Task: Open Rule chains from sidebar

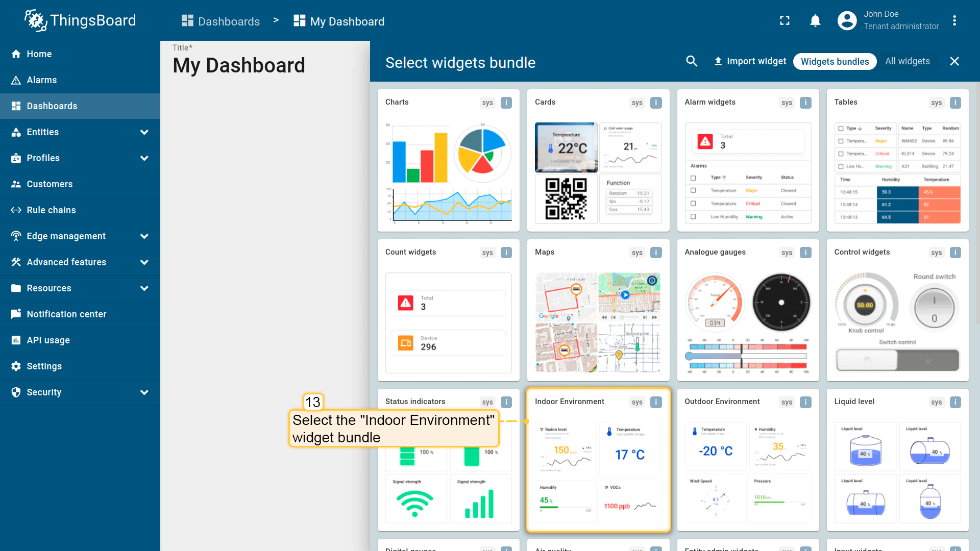Action: [51, 210]
